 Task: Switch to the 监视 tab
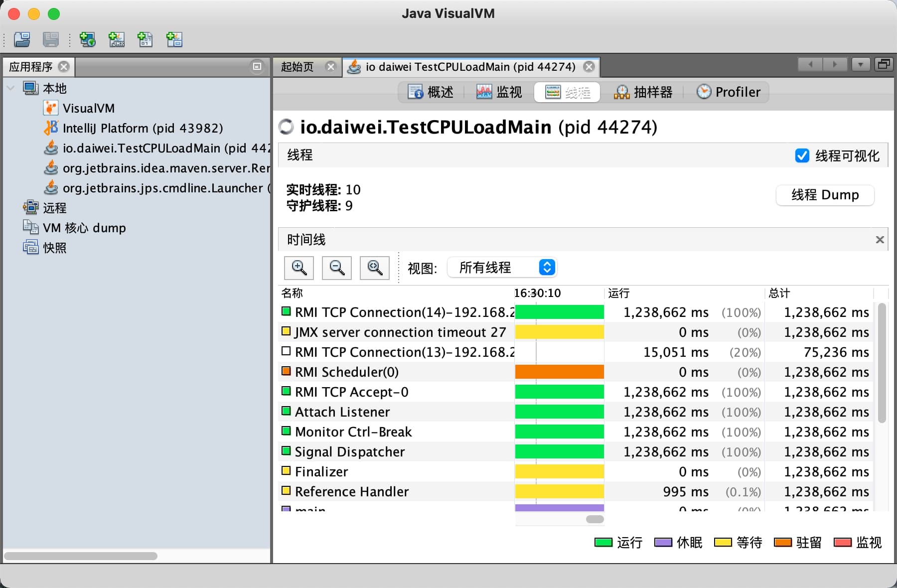499,92
